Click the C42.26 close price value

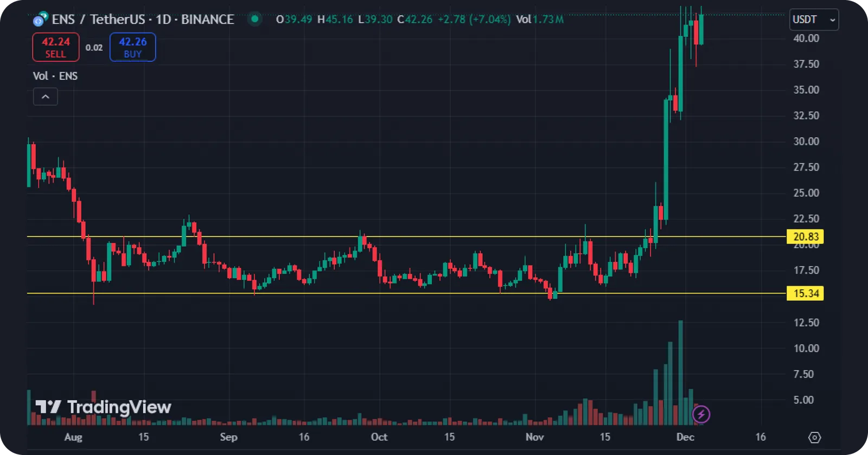coord(415,20)
